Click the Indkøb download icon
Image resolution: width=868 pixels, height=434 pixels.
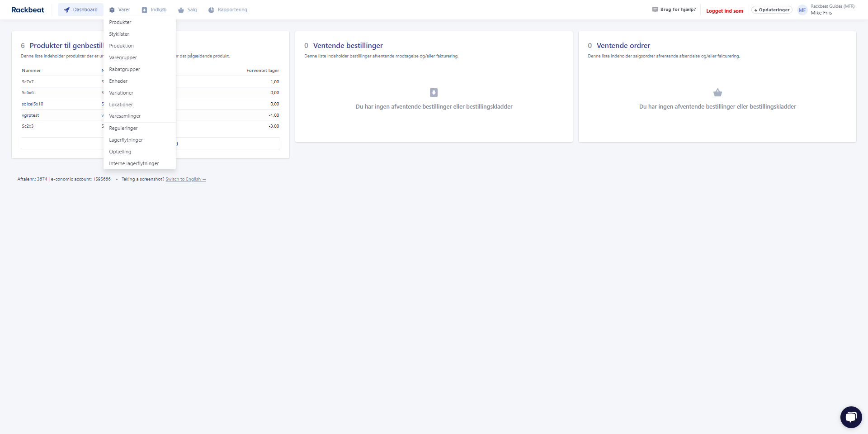[x=145, y=10]
